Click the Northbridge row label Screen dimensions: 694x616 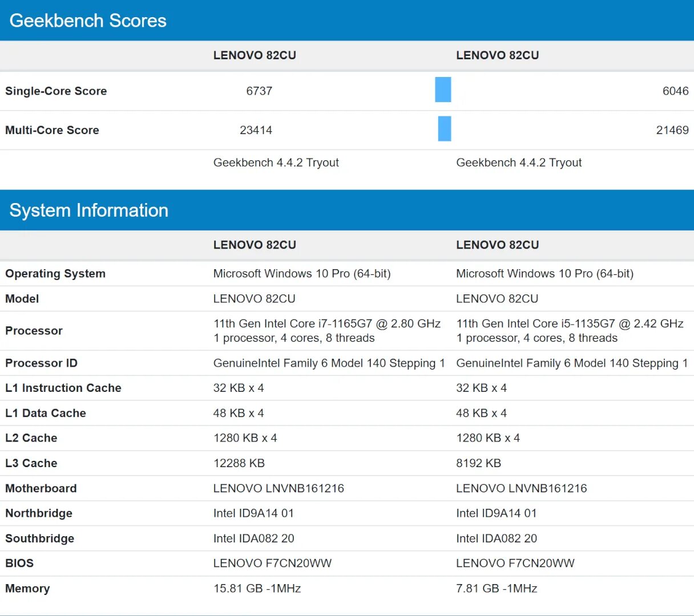click(x=39, y=513)
